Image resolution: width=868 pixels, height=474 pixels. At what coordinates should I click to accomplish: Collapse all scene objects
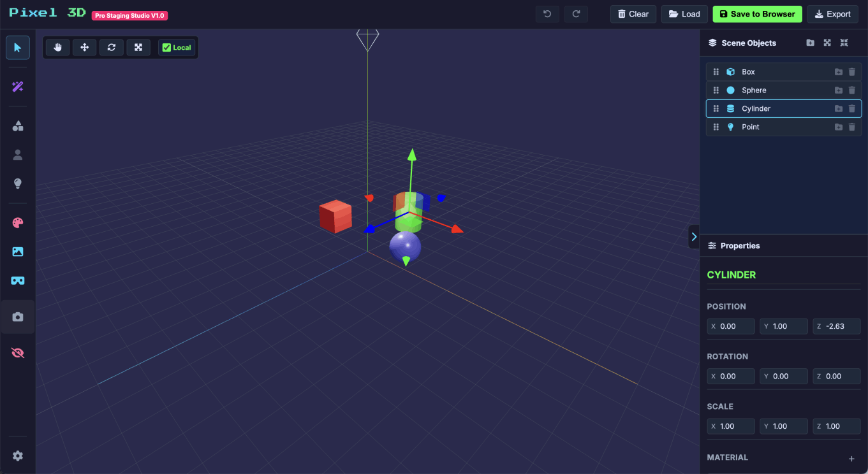click(x=844, y=43)
